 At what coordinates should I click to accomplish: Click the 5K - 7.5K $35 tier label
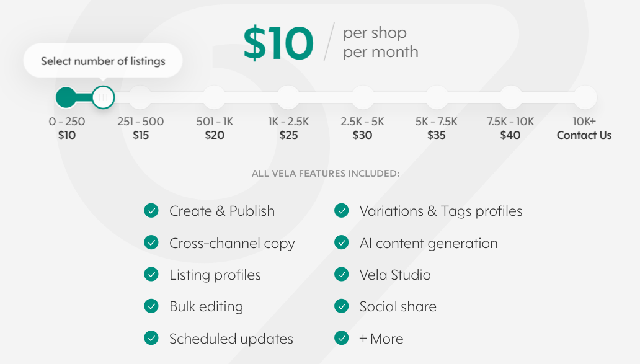coord(436,128)
